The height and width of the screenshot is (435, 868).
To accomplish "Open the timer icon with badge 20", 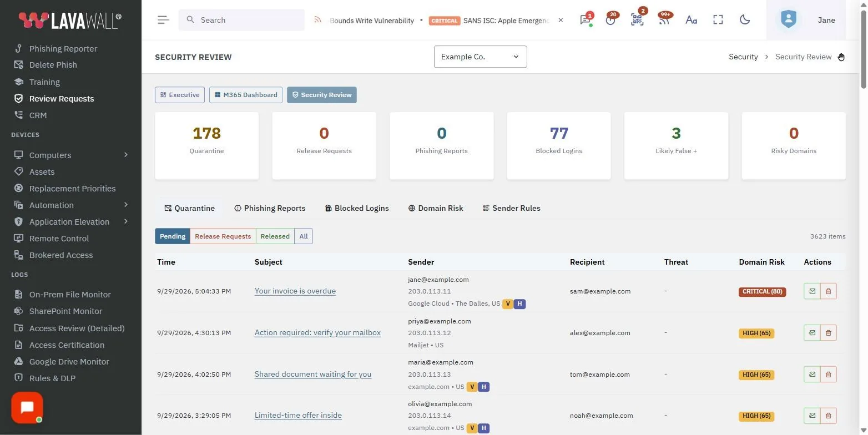I will (x=610, y=20).
